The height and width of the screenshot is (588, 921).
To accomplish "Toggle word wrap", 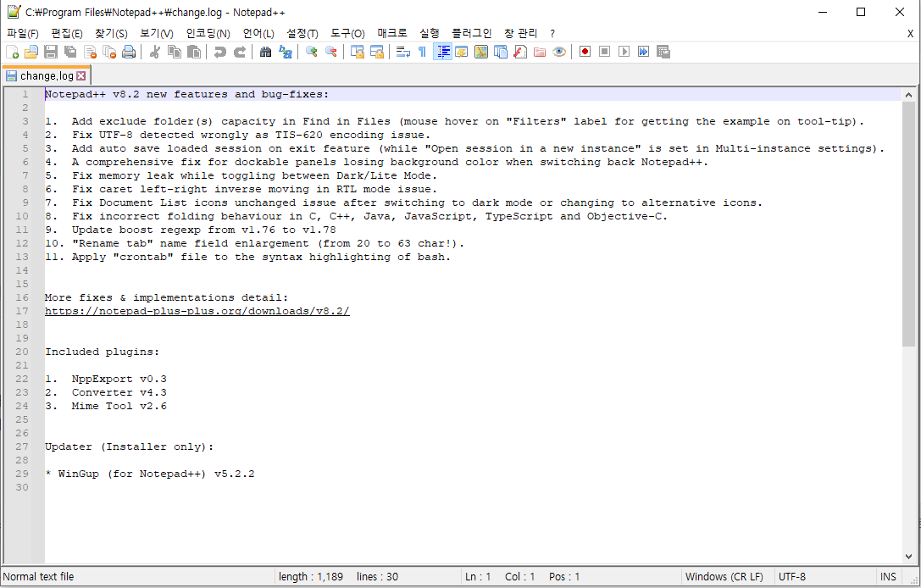I will click(403, 52).
